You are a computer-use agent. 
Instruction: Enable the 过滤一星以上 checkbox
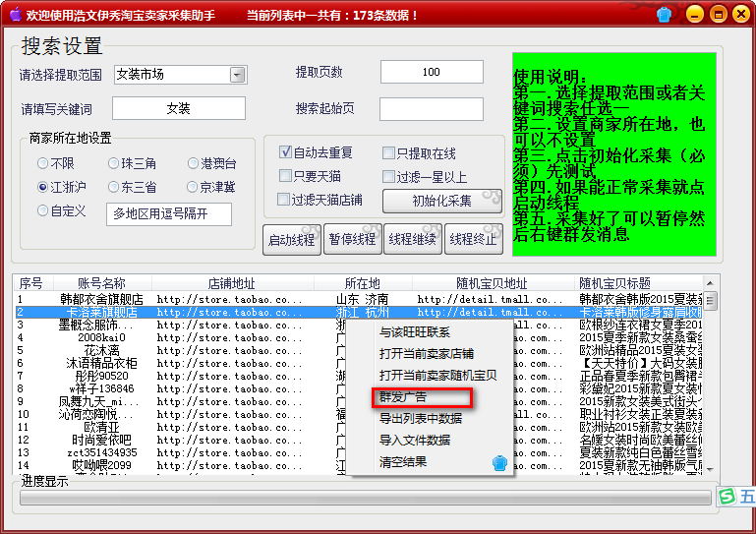pyautogui.click(x=388, y=177)
